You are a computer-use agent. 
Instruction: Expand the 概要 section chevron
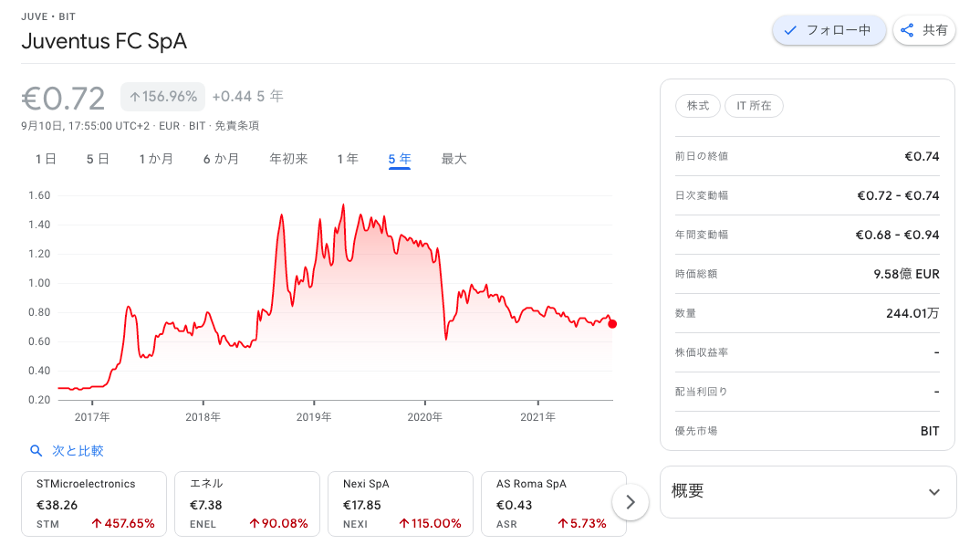[933, 492]
